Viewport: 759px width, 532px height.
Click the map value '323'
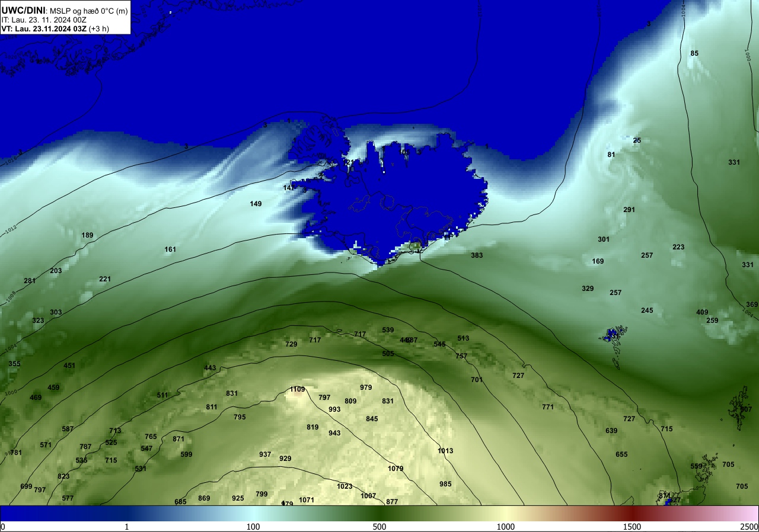point(38,321)
